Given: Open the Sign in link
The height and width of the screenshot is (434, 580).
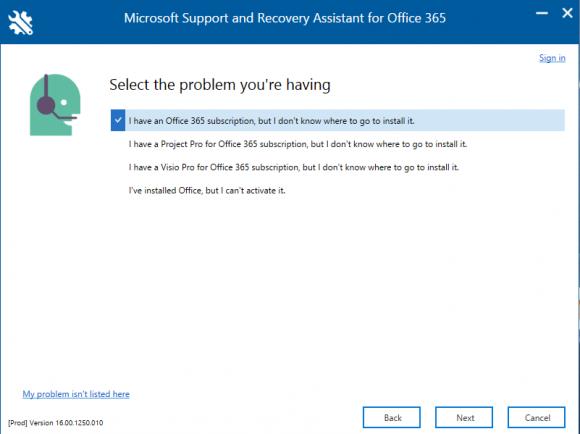Looking at the screenshot, I should [552, 58].
